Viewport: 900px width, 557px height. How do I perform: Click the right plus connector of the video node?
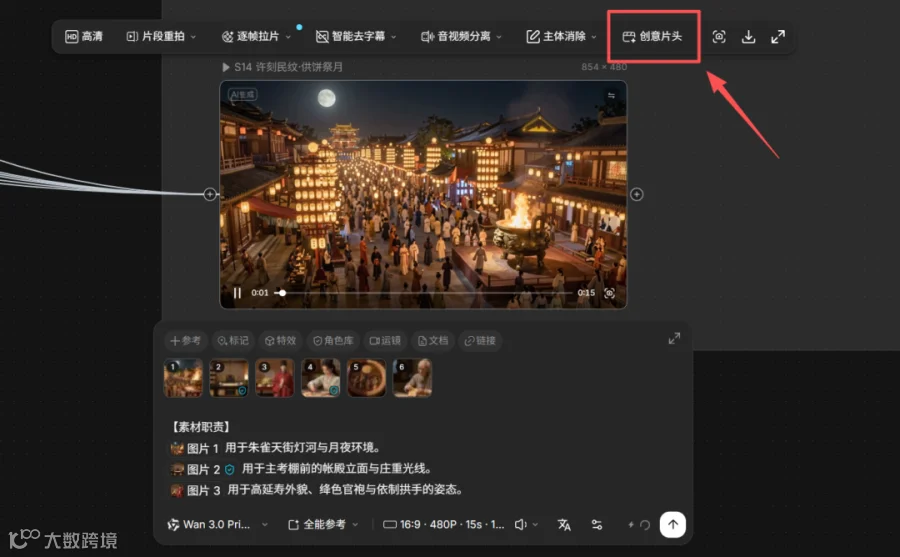(x=637, y=195)
